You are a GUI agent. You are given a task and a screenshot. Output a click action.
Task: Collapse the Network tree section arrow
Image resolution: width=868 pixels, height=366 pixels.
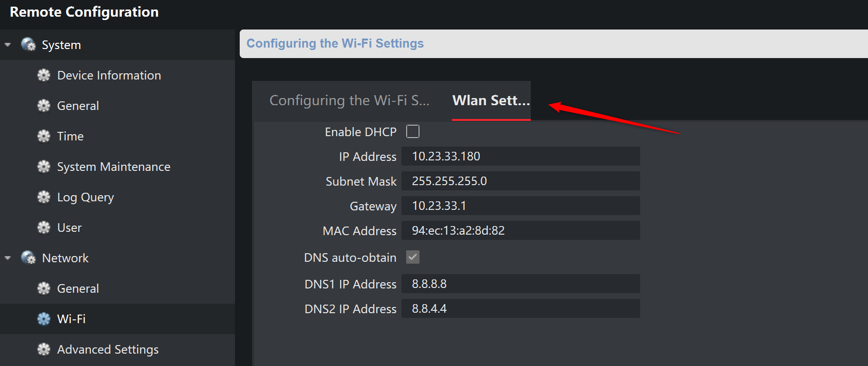(x=8, y=258)
